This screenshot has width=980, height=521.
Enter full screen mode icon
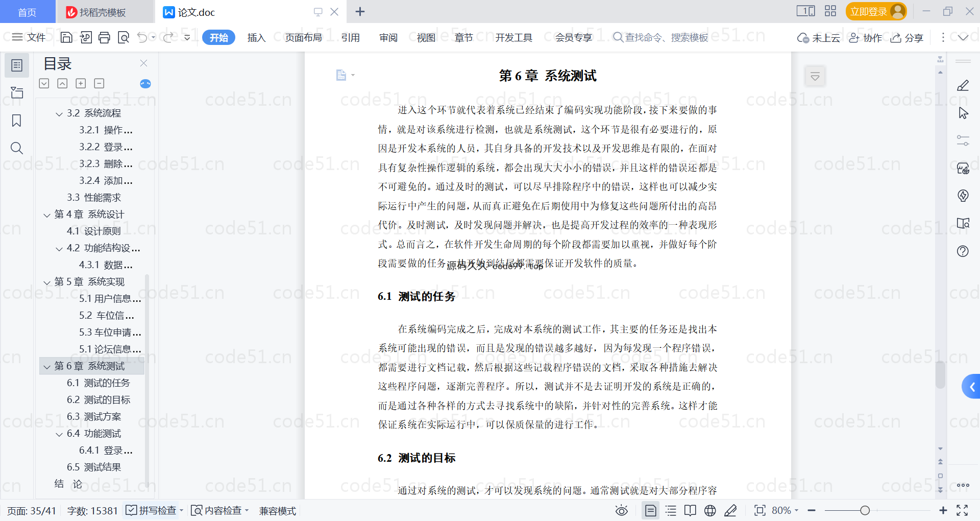(962, 510)
